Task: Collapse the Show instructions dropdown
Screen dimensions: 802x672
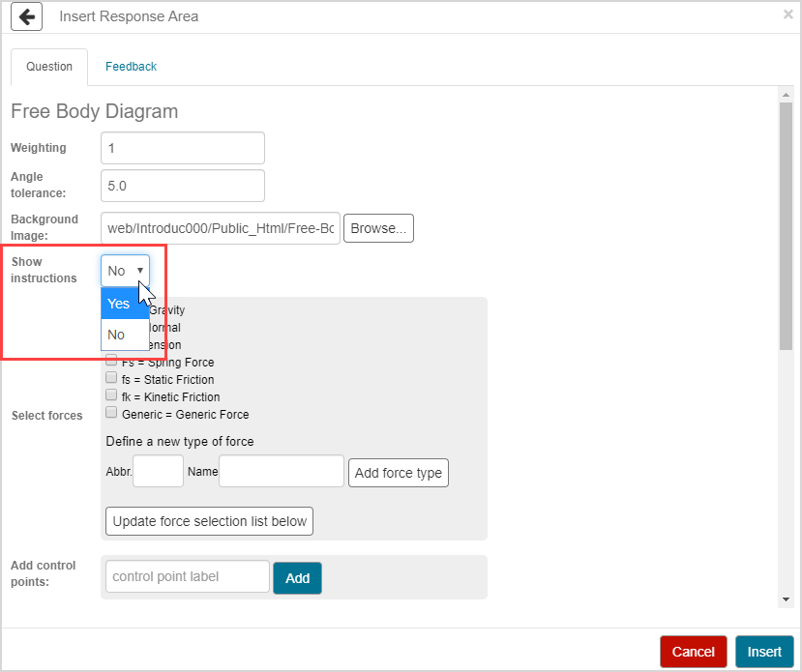Action: [x=125, y=271]
